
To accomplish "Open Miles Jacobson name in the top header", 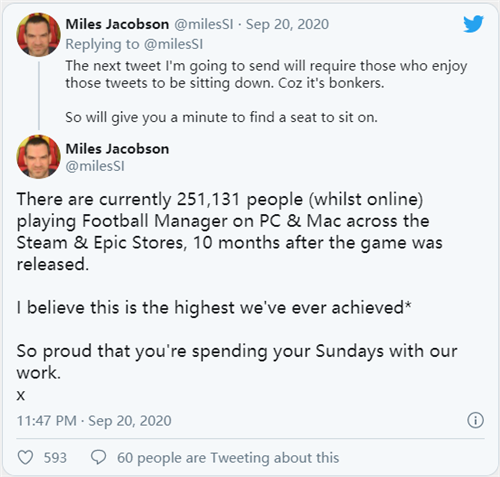I will tap(117, 24).
